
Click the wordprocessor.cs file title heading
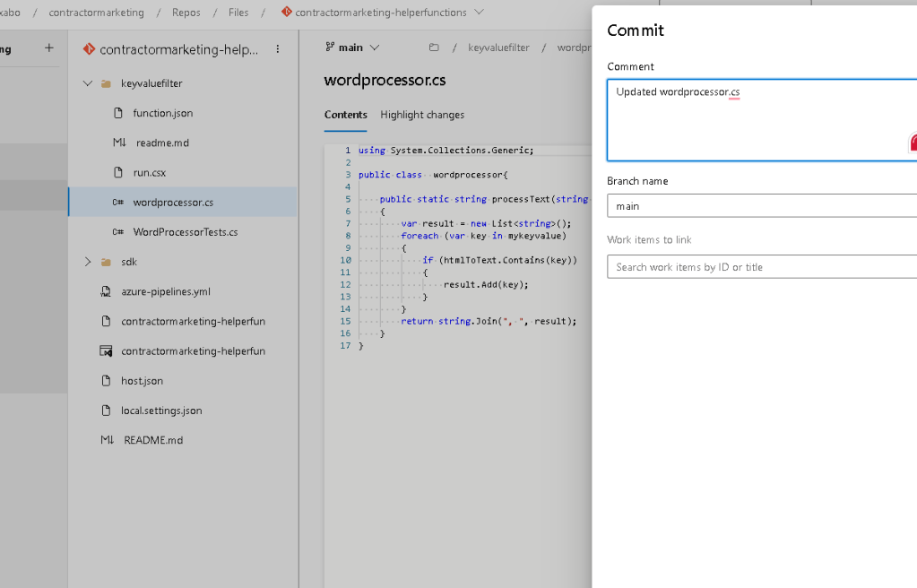tap(385, 80)
